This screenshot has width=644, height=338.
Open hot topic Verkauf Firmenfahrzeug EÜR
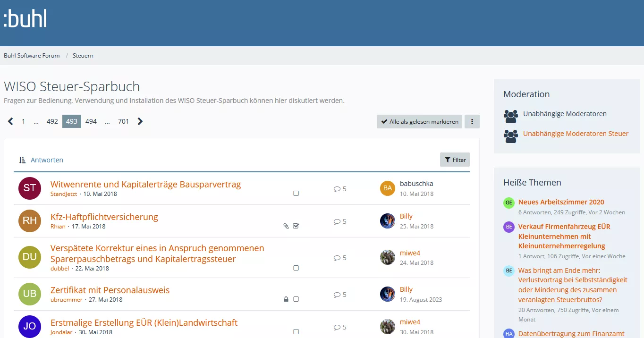tap(564, 236)
